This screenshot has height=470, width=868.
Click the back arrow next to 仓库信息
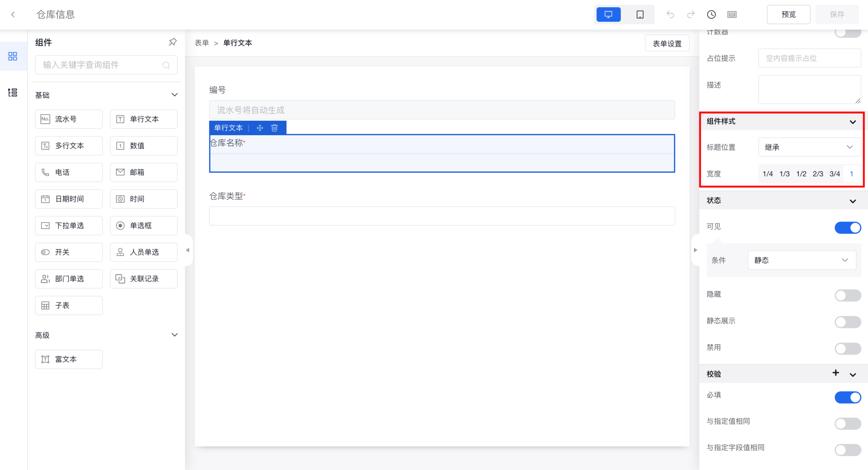(x=13, y=14)
